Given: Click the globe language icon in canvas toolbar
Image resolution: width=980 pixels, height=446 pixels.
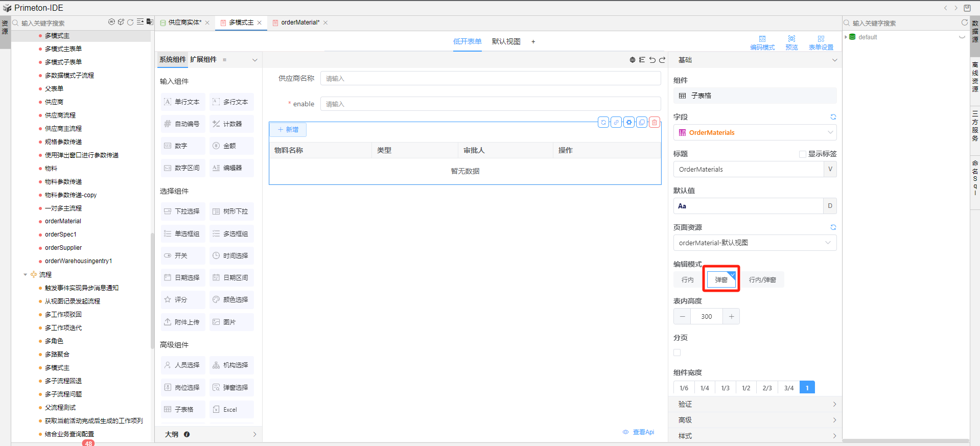Looking at the screenshot, I should 633,60.
